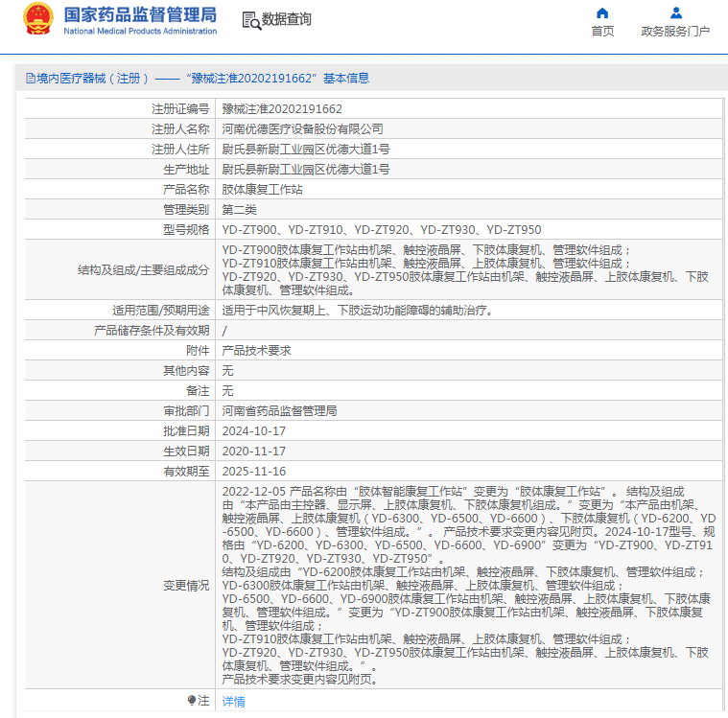Click the 审批部门 label
The width and height of the screenshot is (728, 718).
(186, 410)
